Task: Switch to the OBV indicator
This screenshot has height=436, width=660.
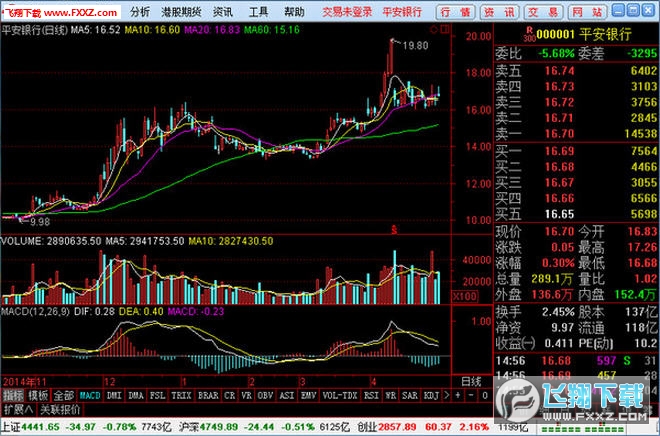Action: pyautogui.click(x=265, y=396)
